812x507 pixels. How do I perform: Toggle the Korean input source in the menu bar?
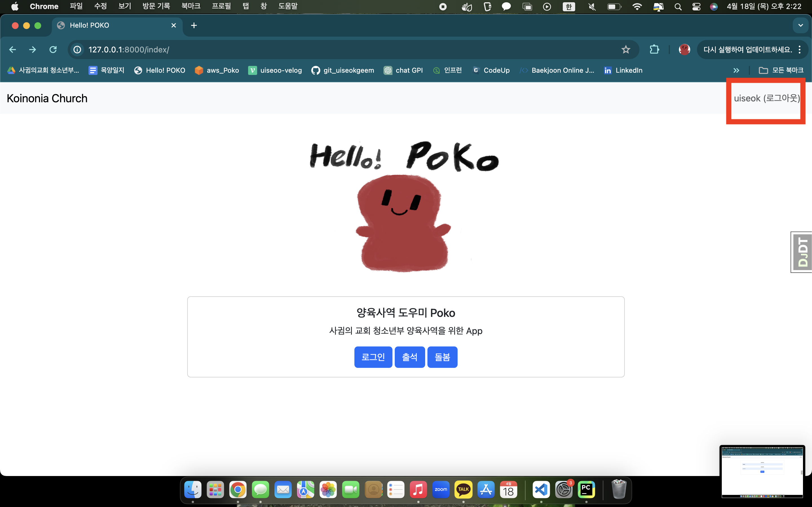click(568, 6)
